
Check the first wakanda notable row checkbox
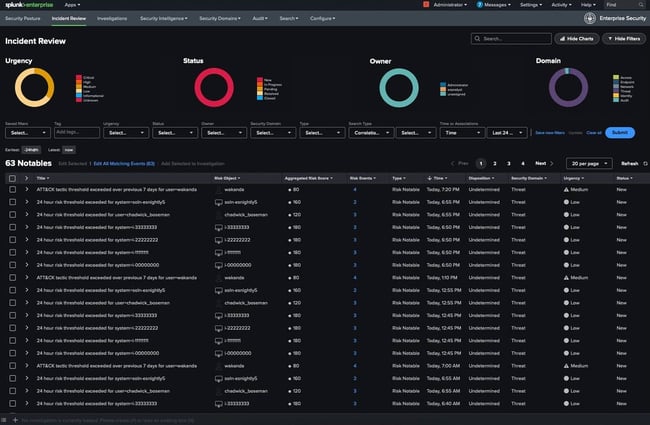pos(11,188)
